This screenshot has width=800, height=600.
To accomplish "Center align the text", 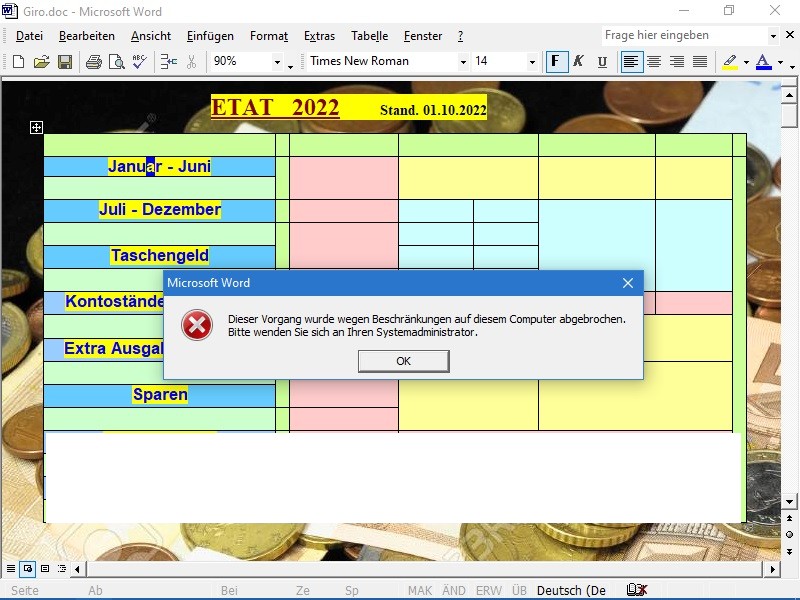I will click(654, 62).
